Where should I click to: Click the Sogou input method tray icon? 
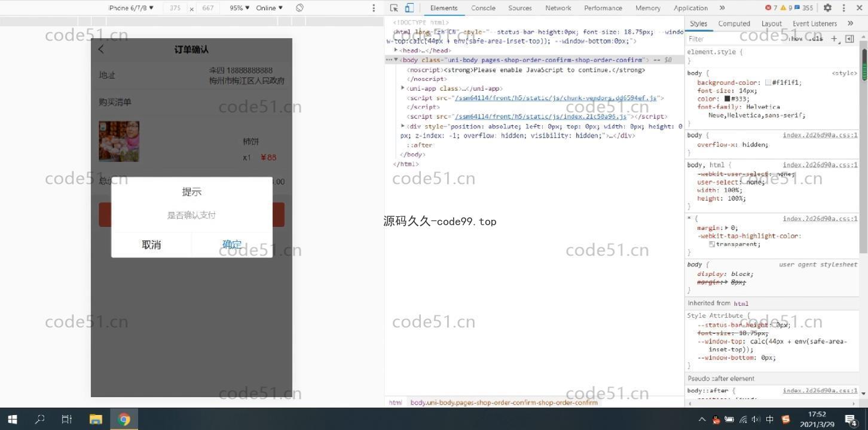pyautogui.click(x=786, y=419)
